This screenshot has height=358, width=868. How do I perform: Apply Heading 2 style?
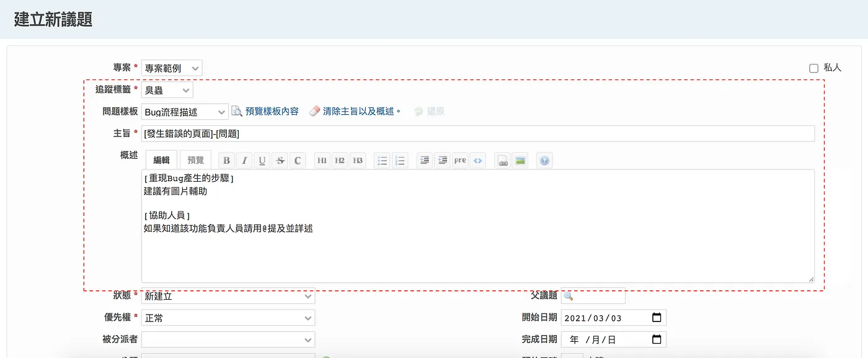(x=340, y=160)
